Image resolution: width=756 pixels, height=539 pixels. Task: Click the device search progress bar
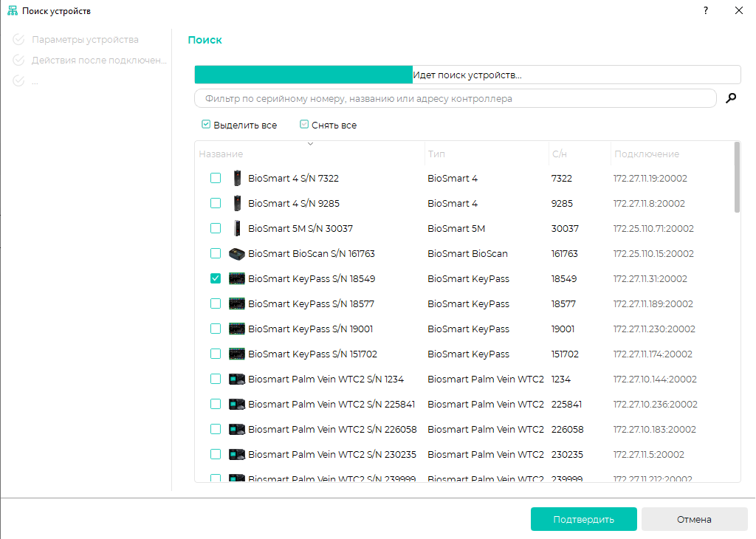(467, 75)
